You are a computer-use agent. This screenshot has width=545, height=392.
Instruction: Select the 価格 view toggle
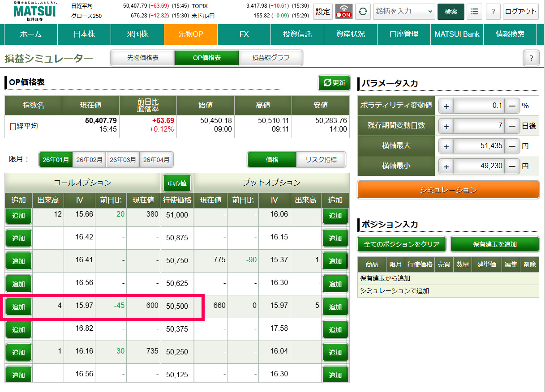click(x=272, y=159)
